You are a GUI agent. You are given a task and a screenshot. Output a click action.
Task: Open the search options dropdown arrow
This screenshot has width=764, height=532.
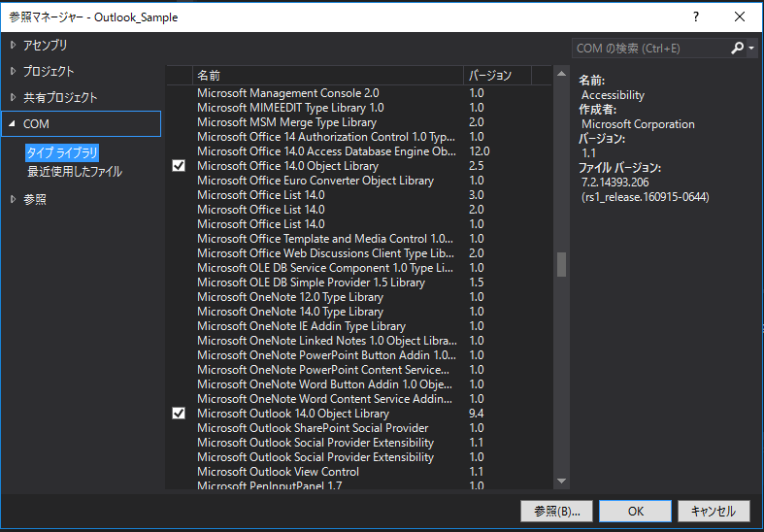pos(751,48)
